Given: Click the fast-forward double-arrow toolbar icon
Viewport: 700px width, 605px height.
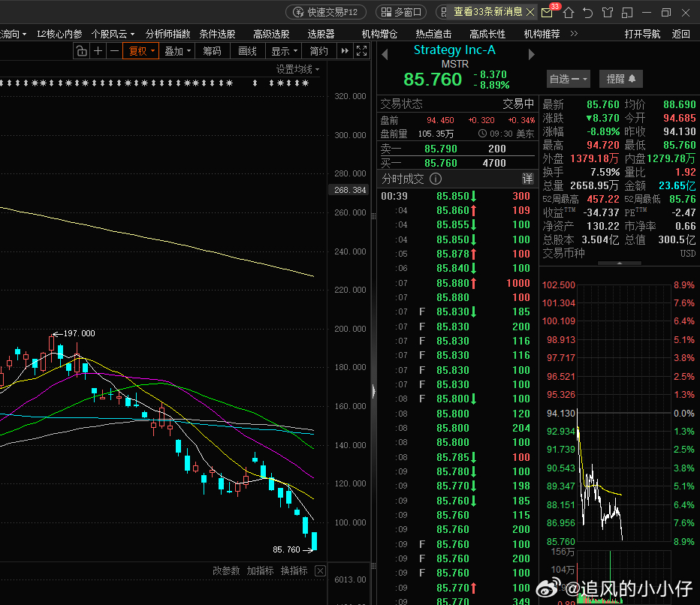Looking at the screenshot, I should pyautogui.click(x=345, y=51).
